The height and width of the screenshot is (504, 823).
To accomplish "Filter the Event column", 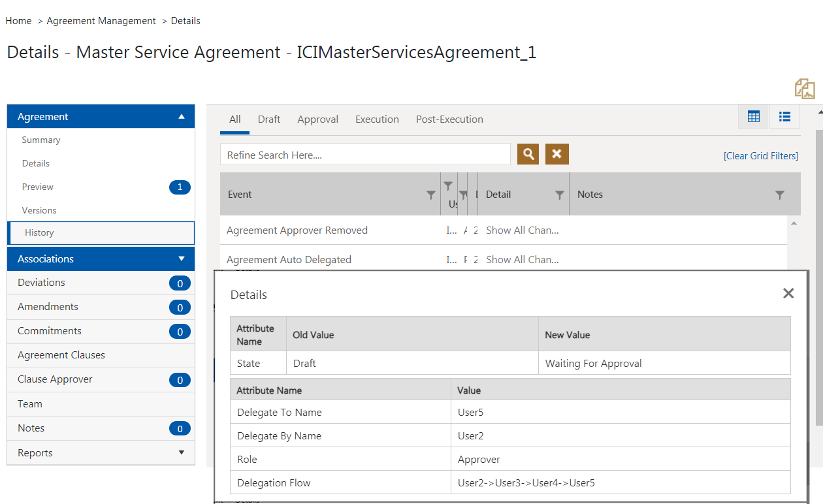I will click(x=430, y=195).
